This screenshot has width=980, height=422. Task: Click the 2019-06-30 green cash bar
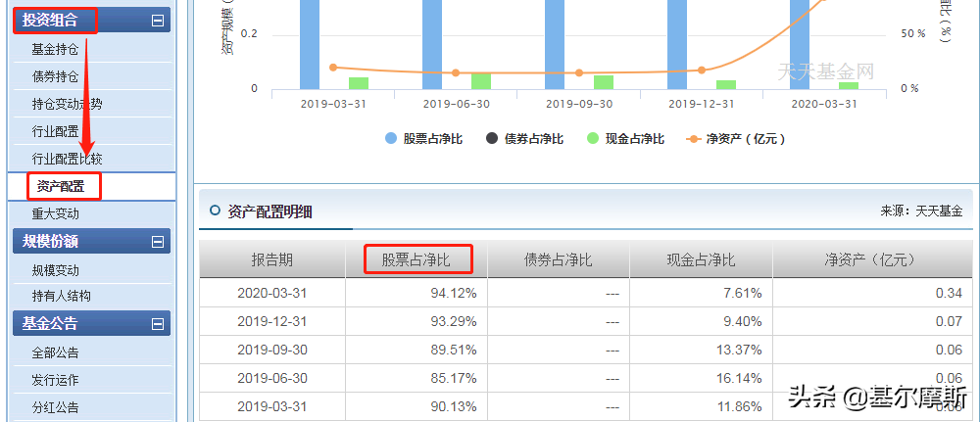(481, 81)
